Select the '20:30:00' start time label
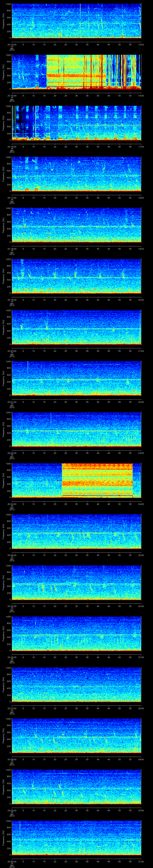The image size is (153, 868). [12, 861]
